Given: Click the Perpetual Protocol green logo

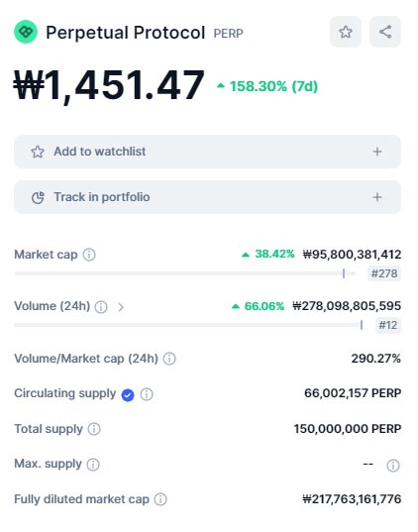Looking at the screenshot, I should coord(26,32).
